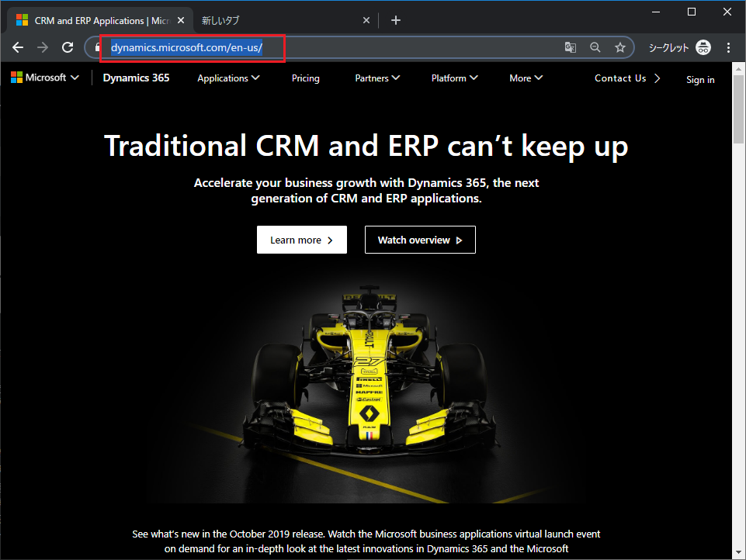
Task: Expand the Platform menu
Action: pos(454,78)
